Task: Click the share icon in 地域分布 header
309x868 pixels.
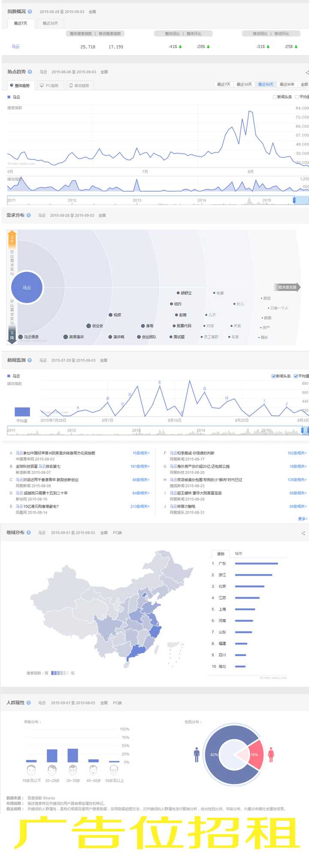Action: pyautogui.click(x=303, y=533)
